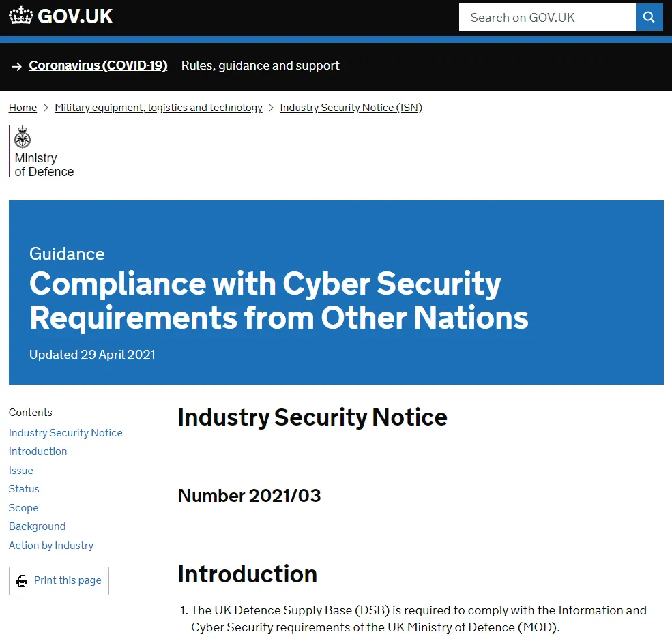
Task: Jump to Industry Security Notice in contents
Action: coord(65,433)
